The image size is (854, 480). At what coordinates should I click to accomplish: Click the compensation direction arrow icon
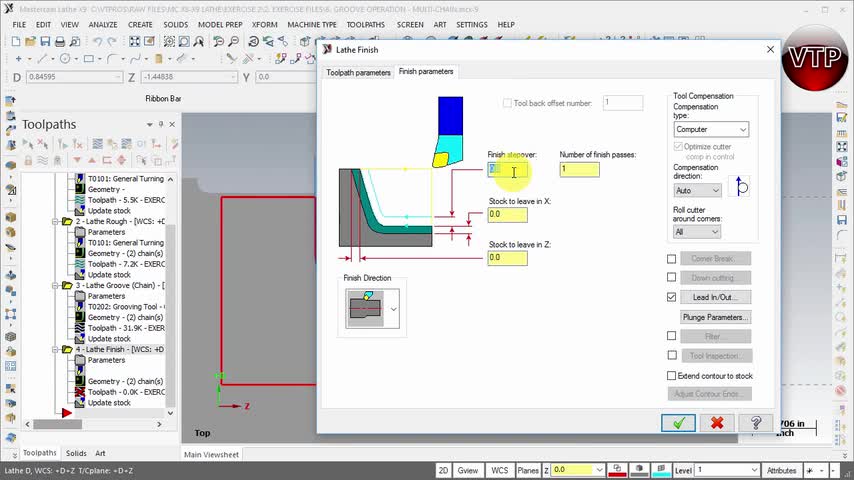(740, 186)
